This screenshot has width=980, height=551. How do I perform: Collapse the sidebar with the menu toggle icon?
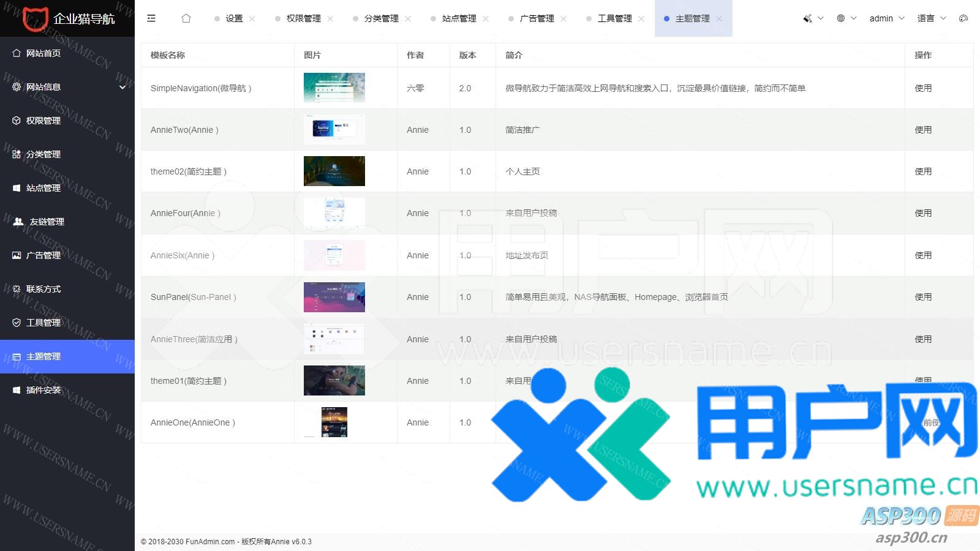point(151,18)
